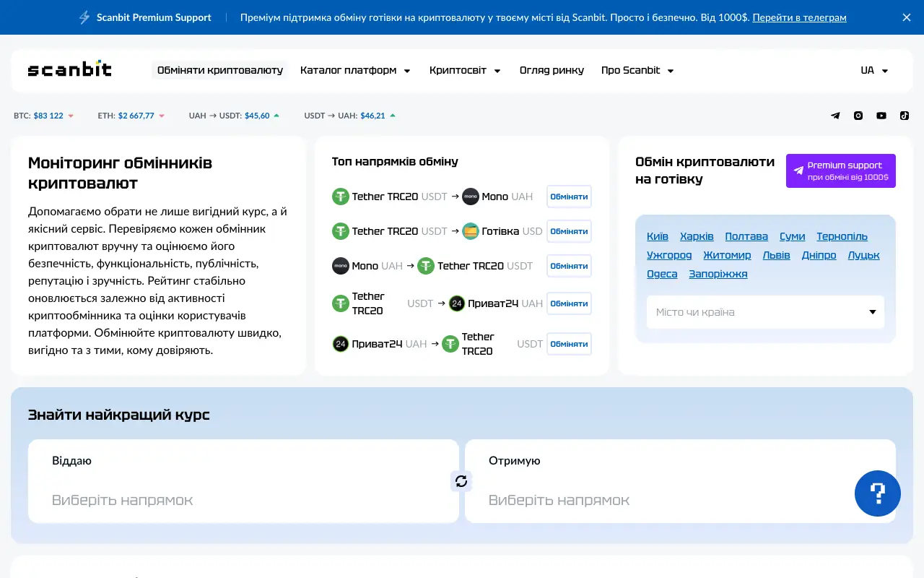The image size is (924, 578).
Task: Click the Топ напрямків обміну heading
Action: (395, 162)
